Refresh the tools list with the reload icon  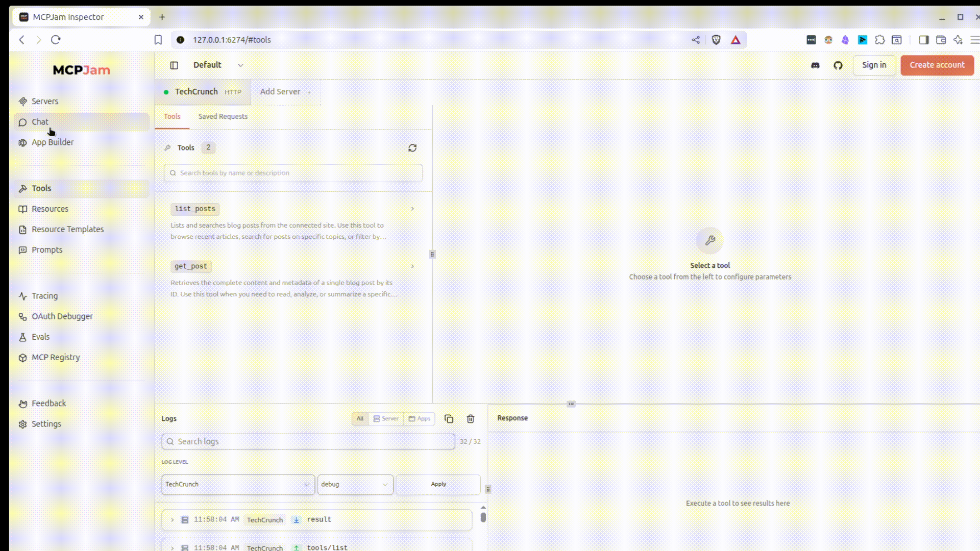[412, 147]
